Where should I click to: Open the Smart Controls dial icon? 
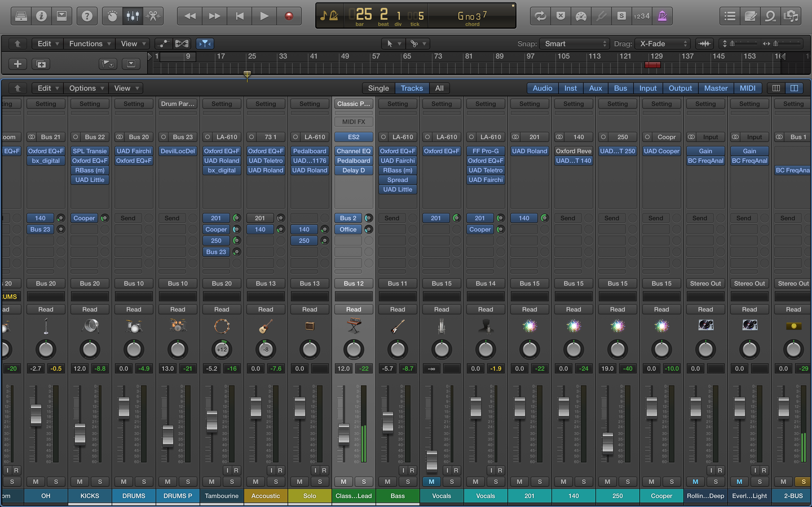[112, 16]
